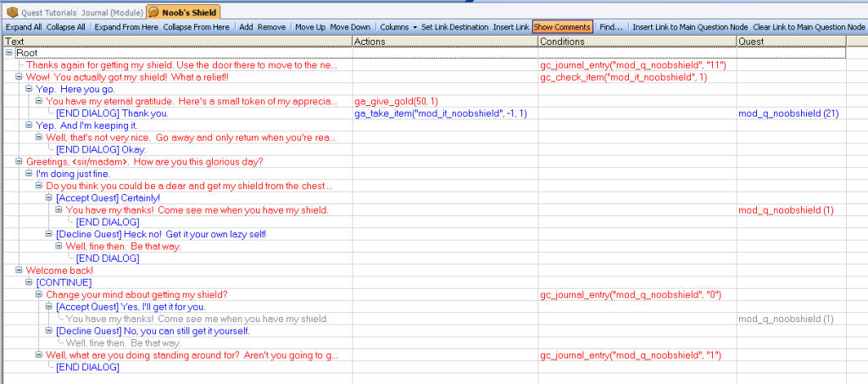Click Collapse All in the toolbar

coord(67,27)
